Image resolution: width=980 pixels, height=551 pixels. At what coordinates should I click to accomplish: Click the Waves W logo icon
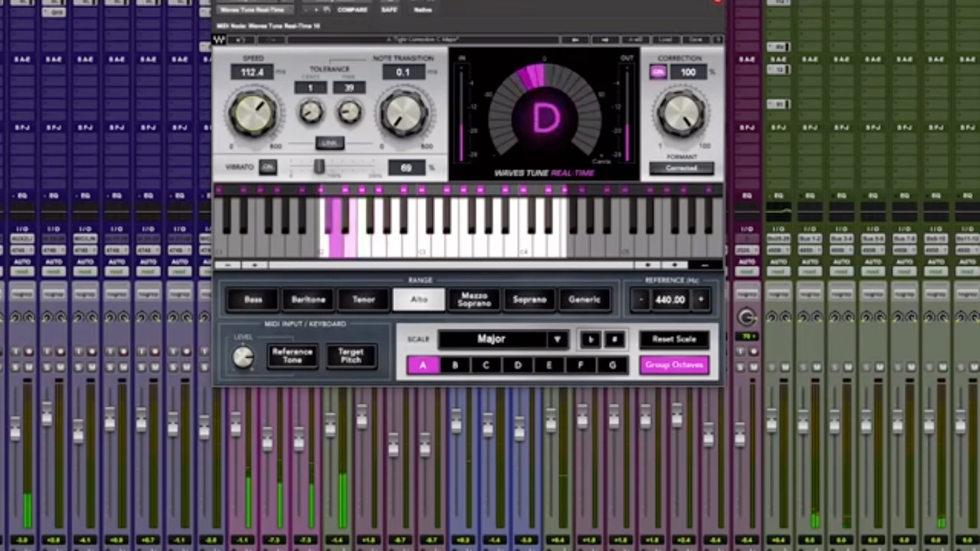(219, 39)
